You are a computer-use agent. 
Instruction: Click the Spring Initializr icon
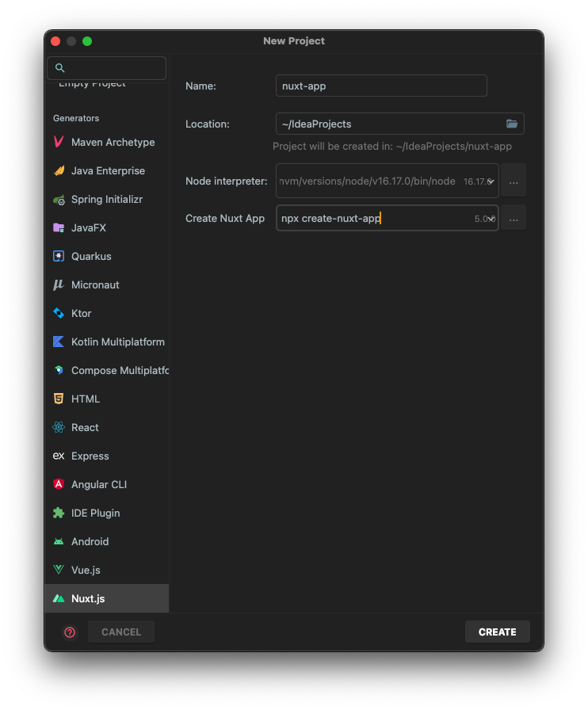point(59,199)
